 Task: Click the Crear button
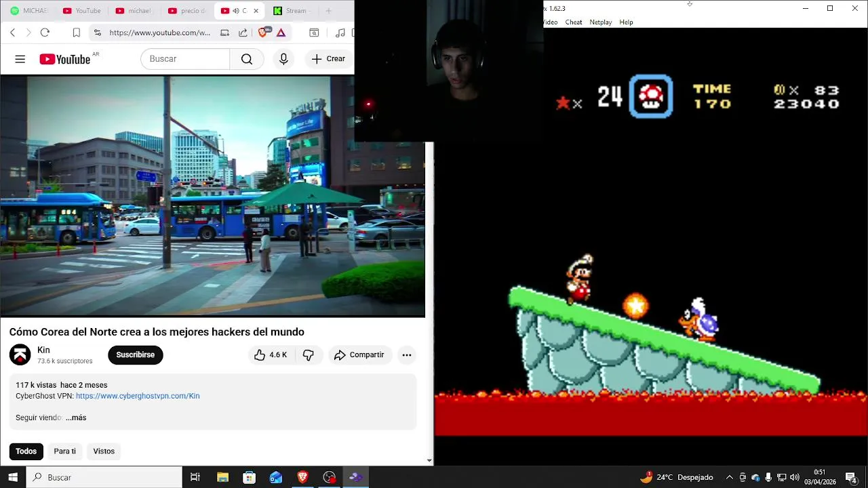tap(328, 59)
